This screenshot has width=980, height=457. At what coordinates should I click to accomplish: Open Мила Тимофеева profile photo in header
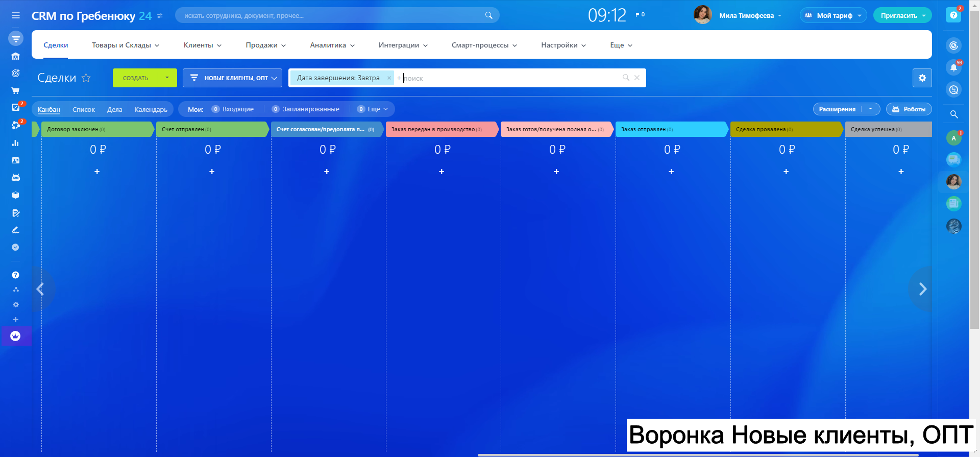click(703, 15)
